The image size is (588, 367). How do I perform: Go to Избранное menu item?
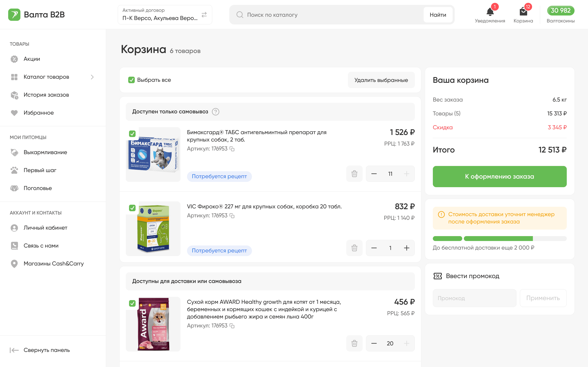[x=39, y=113]
